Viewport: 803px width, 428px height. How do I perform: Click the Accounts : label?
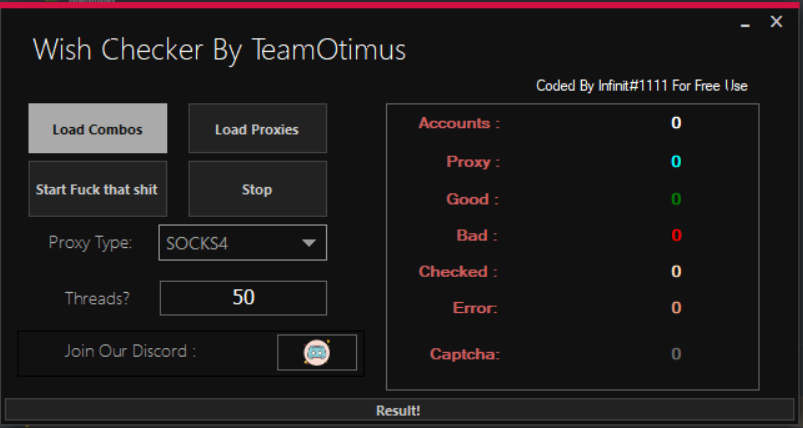pyautogui.click(x=459, y=123)
